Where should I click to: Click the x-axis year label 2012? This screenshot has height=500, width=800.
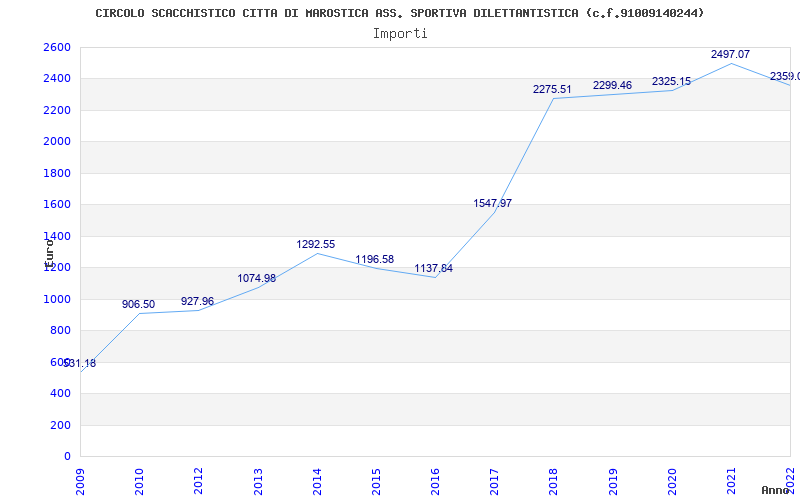[x=198, y=482]
